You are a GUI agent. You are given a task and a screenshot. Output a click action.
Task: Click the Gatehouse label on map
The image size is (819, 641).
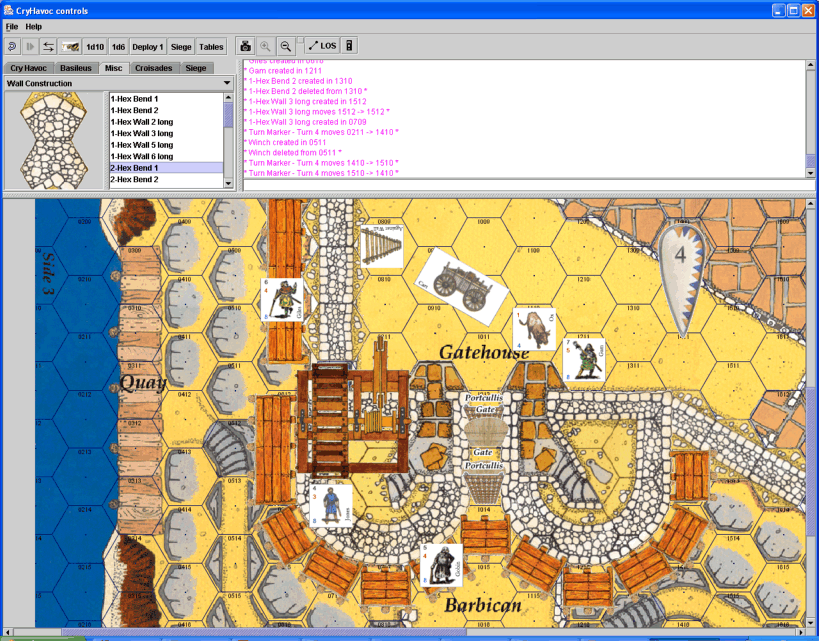pyautogui.click(x=484, y=353)
